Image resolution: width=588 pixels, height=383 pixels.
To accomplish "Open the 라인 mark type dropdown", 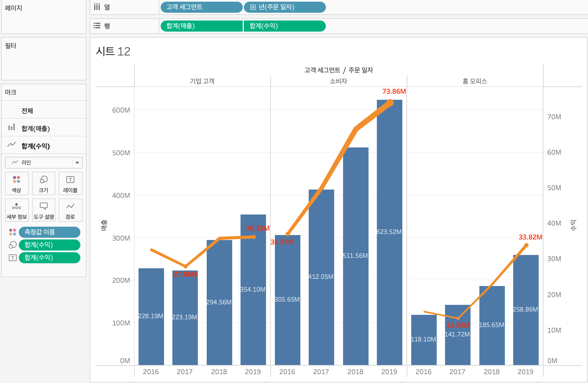I will point(77,163).
